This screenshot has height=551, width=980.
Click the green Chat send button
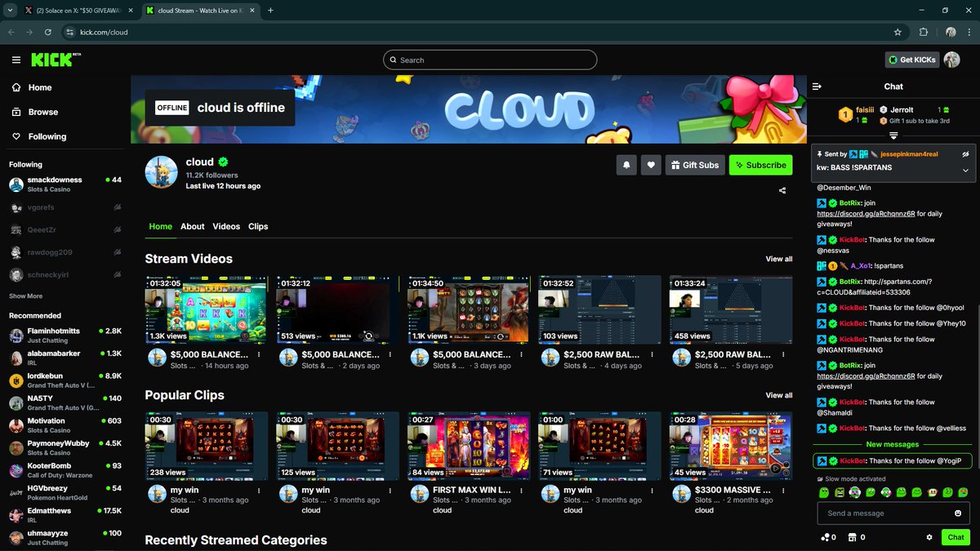coord(955,537)
